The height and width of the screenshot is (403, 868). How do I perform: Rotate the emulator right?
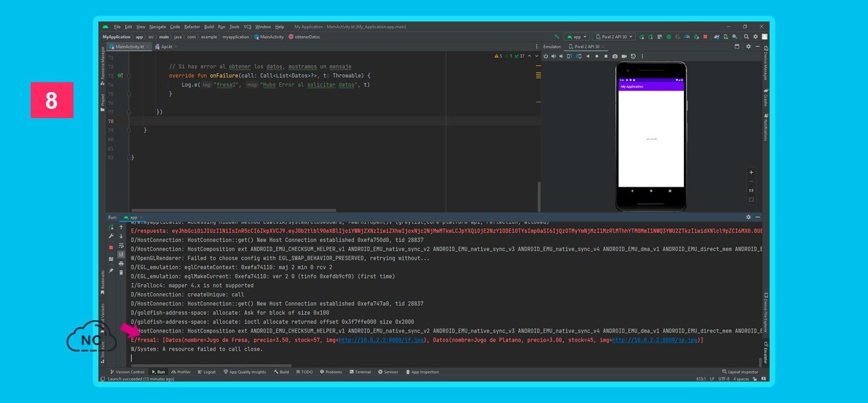(x=579, y=56)
